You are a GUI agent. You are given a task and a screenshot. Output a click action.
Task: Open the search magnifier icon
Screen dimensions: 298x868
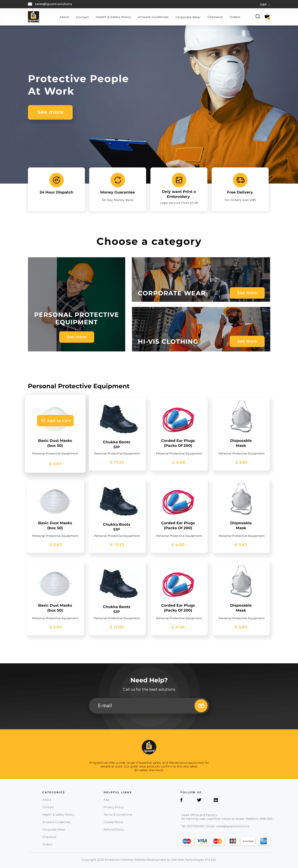258,17
